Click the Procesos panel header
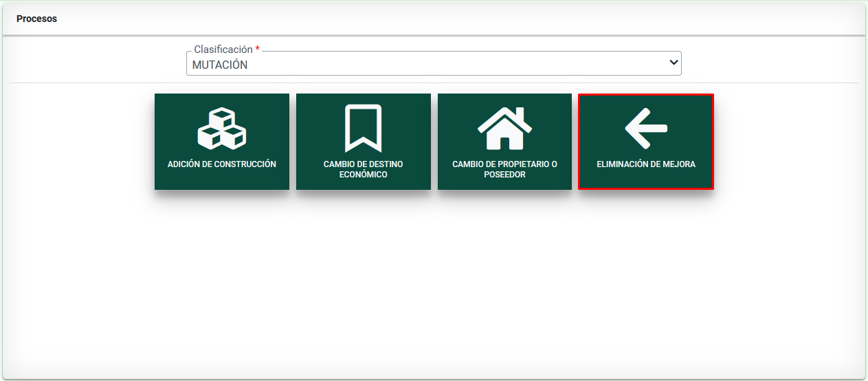This screenshot has width=868, height=381. click(37, 19)
